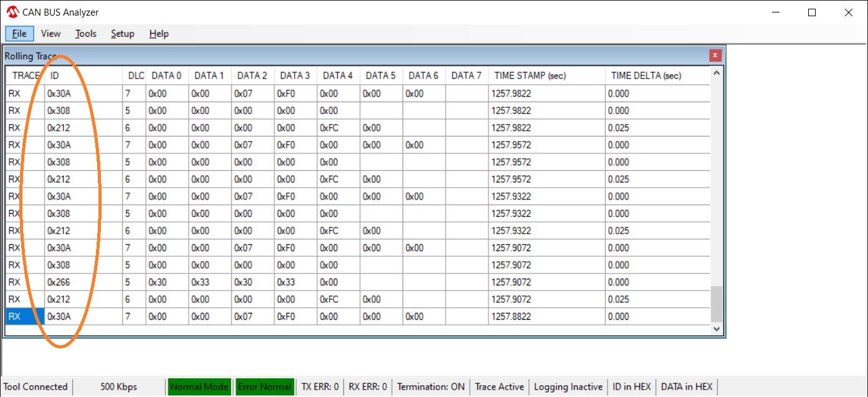Image resolution: width=868 pixels, height=397 pixels.
Task: Click the DLC column header
Action: pyautogui.click(x=135, y=75)
